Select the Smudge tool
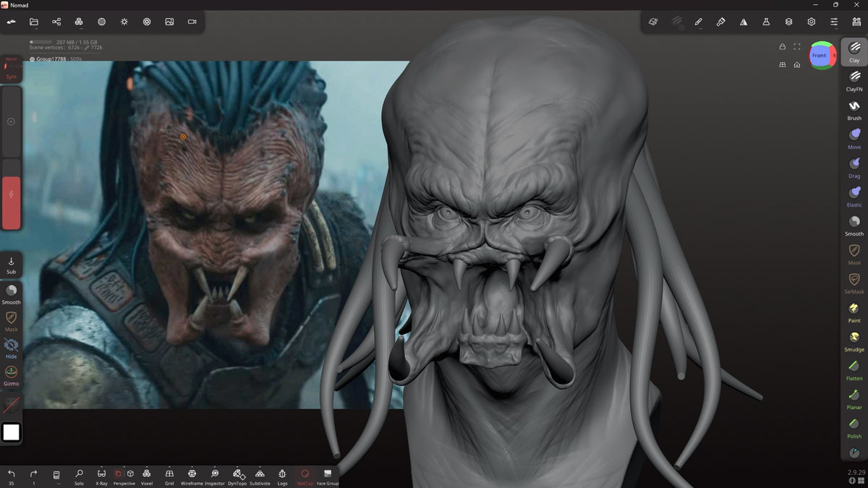The image size is (868, 488). (x=854, y=341)
